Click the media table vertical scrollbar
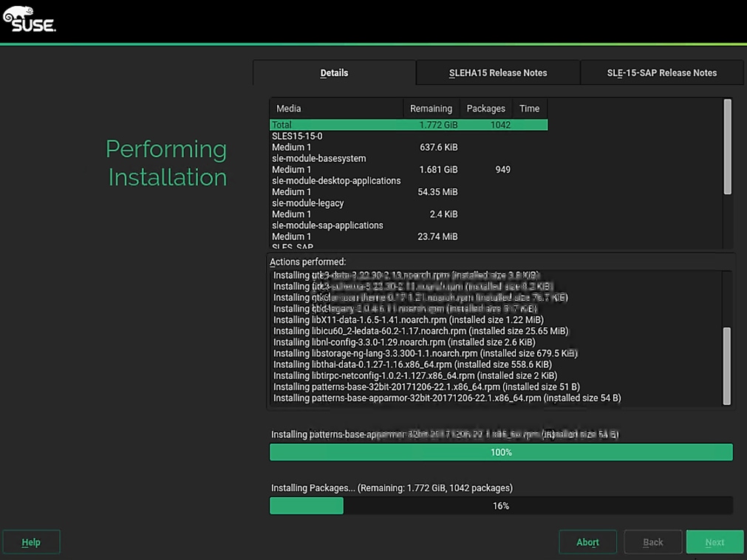Screen dimensions: 747x560 727,148
